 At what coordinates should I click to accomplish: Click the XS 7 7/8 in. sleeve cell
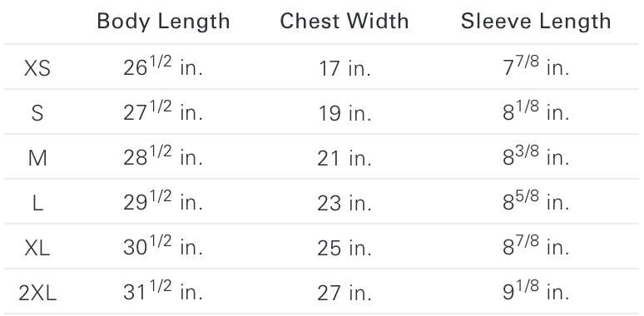536,66
